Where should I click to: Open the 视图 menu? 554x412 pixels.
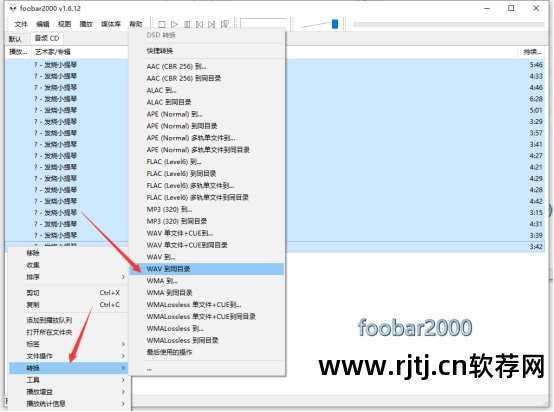click(64, 24)
